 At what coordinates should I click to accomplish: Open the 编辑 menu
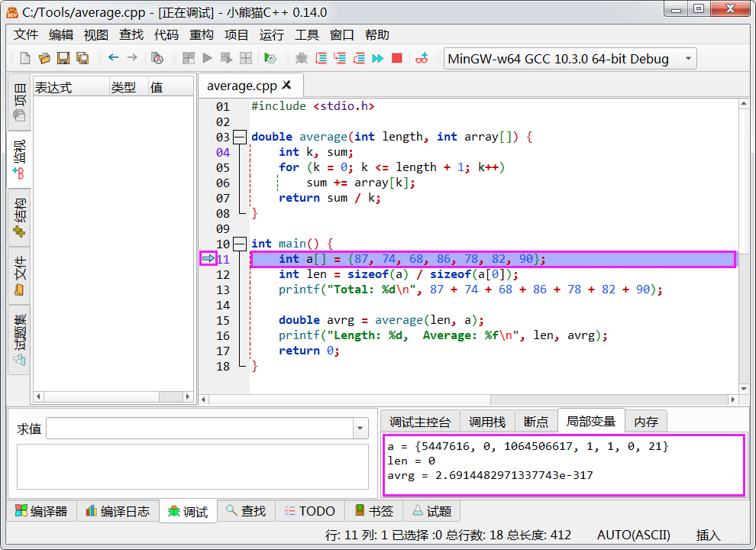[x=61, y=34]
